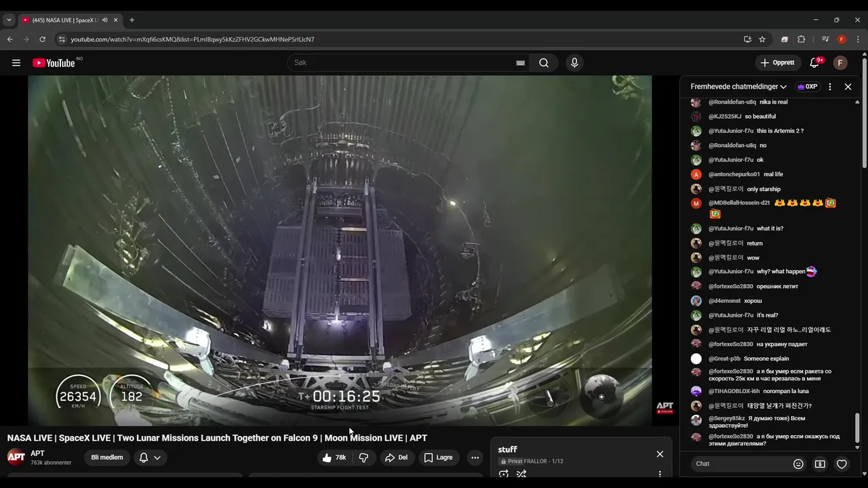Bookmark this page with star icon
This screenshot has height=488, width=868.
coord(762,39)
